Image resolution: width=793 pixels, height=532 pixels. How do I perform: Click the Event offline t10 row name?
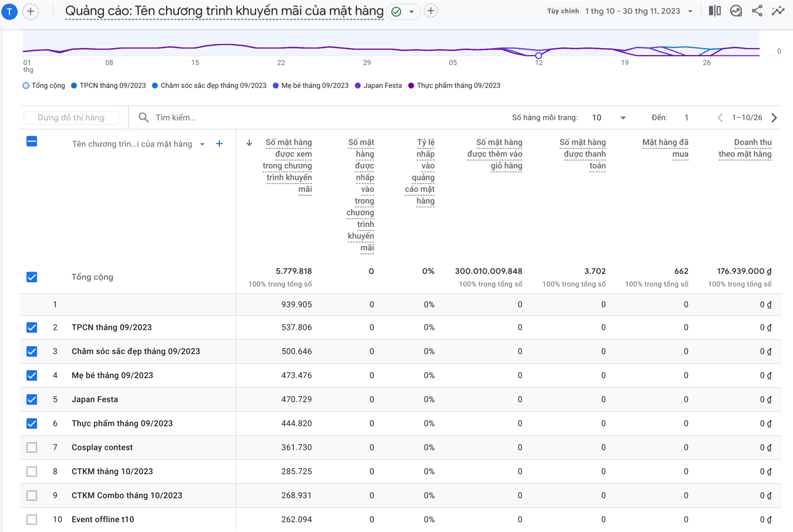pos(103,520)
